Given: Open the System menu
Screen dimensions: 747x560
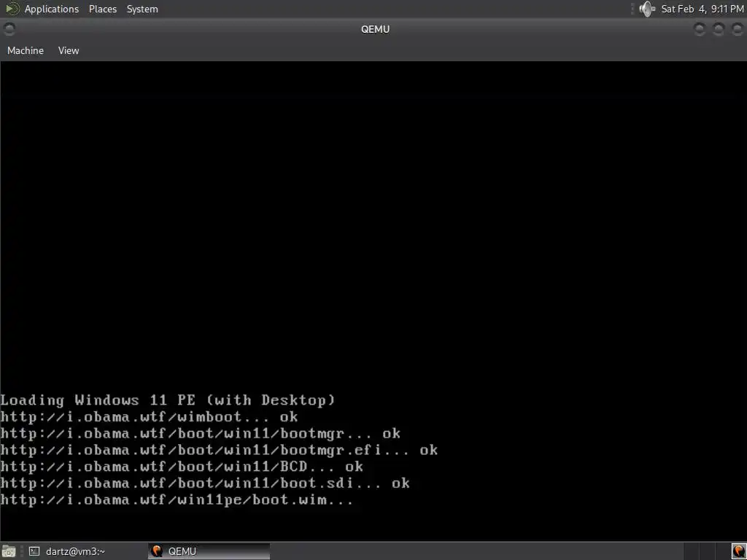Looking at the screenshot, I should click(x=142, y=9).
